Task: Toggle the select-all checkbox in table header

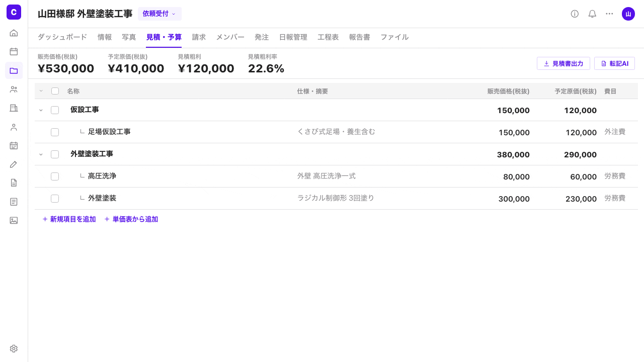Action: [x=55, y=91]
